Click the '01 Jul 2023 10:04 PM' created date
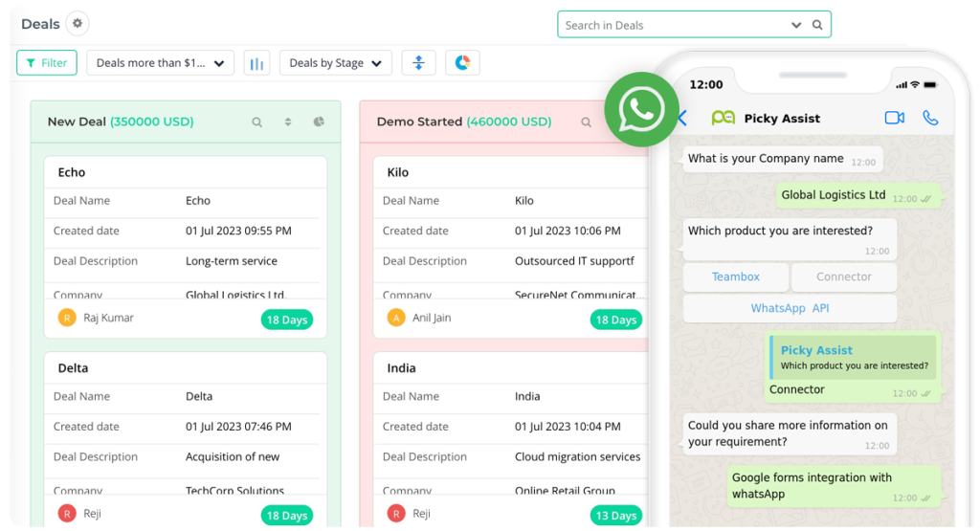 click(x=568, y=427)
